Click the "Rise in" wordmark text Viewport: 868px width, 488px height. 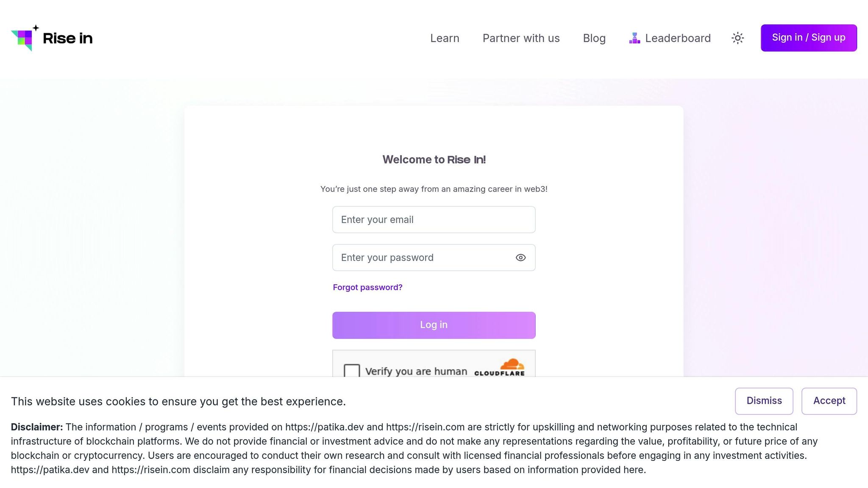point(67,38)
